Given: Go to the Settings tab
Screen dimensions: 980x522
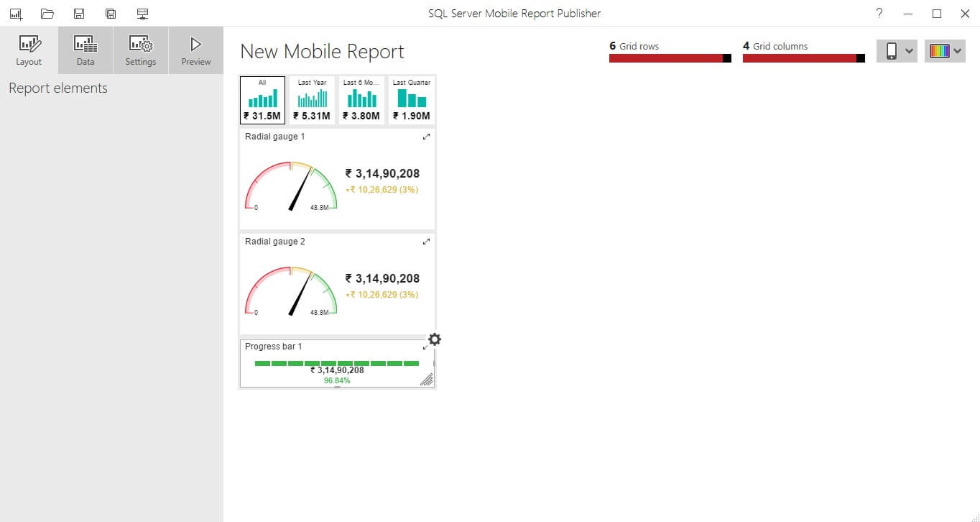Looking at the screenshot, I should (x=141, y=50).
